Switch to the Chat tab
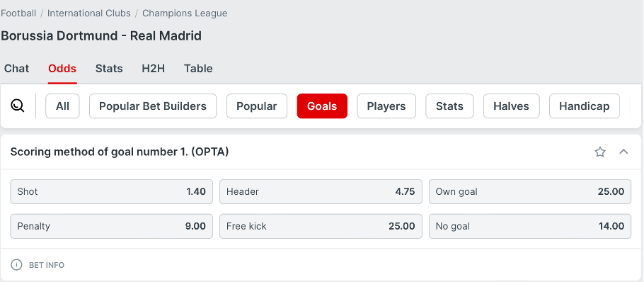 16,68
